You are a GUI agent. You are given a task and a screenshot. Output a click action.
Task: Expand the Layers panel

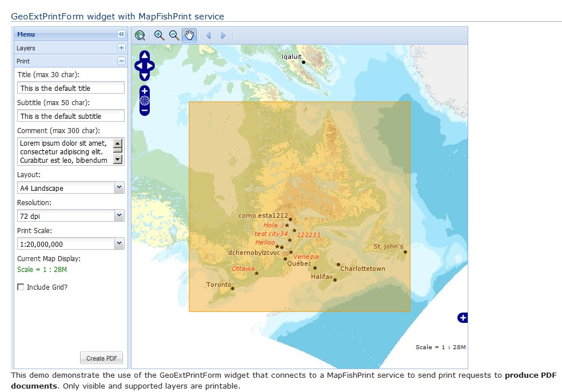click(121, 48)
